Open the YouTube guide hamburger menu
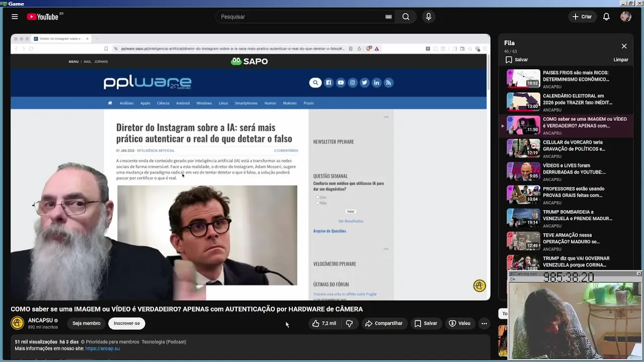 pos(15,17)
